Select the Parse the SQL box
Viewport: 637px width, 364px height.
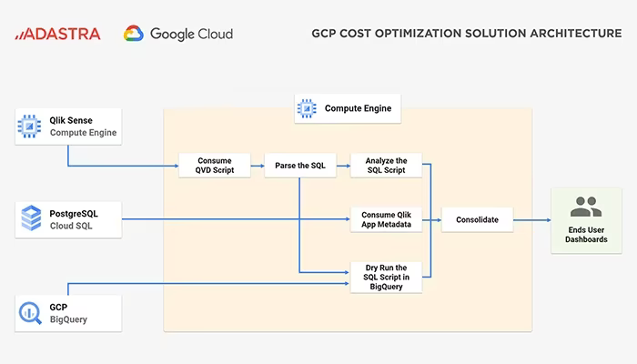pyautogui.click(x=300, y=166)
